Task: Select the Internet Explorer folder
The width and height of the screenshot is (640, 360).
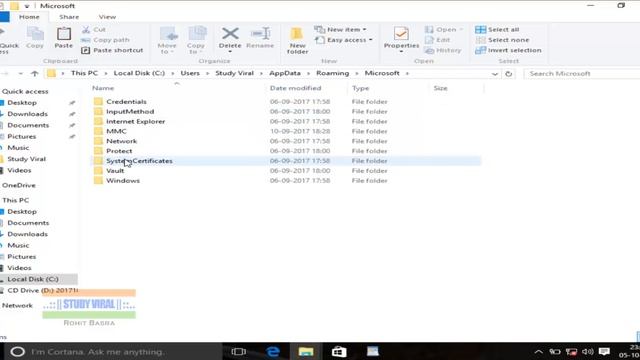Action: pos(136,121)
